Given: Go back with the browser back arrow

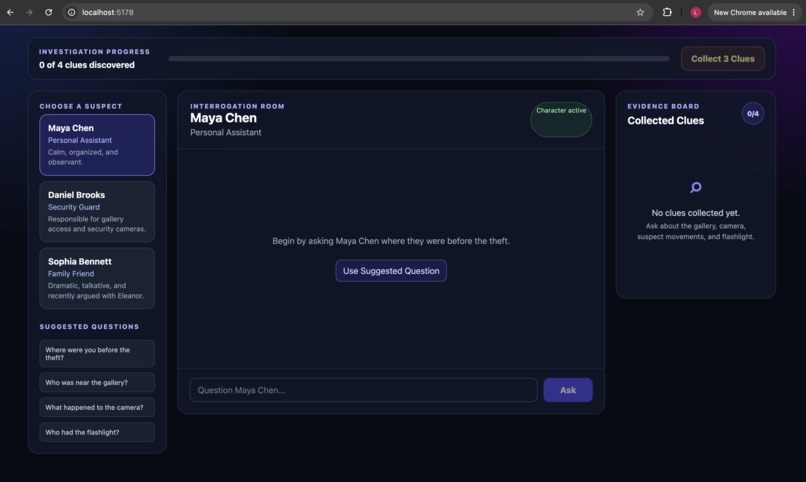Looking at the screenshot, I should 10,12.
